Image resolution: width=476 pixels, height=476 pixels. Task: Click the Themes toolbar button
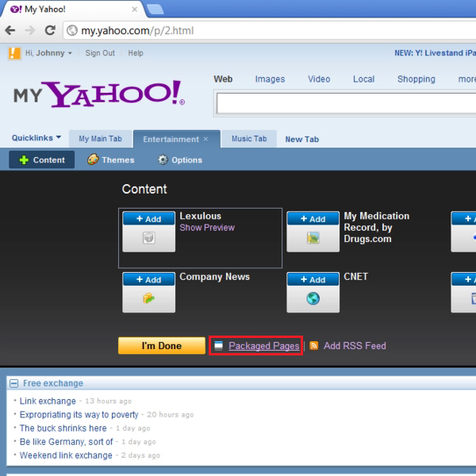click(111, 159)
